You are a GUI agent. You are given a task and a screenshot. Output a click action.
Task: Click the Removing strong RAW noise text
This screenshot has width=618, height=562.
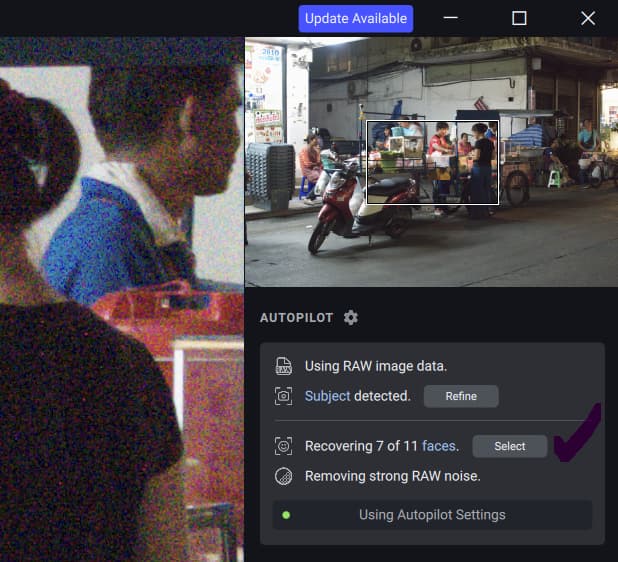coord(392,476)
